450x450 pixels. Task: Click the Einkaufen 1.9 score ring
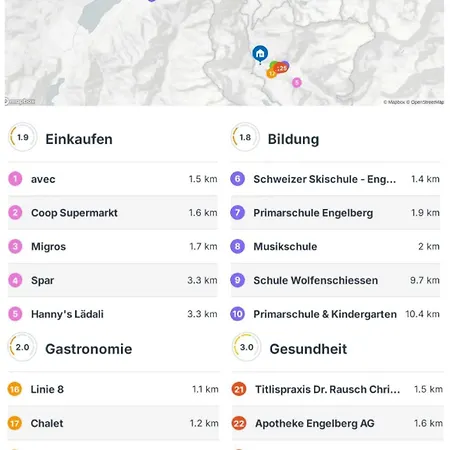coord(23,137)
